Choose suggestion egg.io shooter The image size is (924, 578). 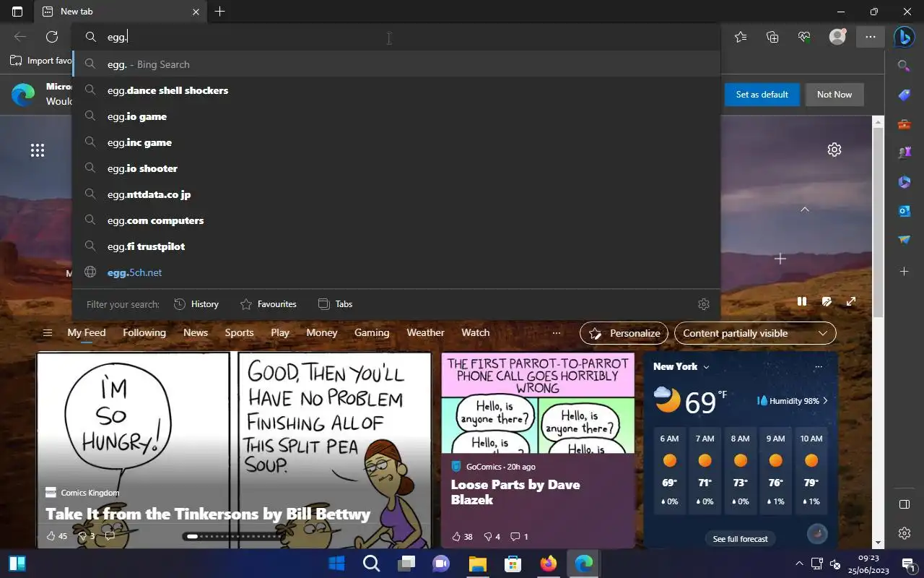click(396, 168)
